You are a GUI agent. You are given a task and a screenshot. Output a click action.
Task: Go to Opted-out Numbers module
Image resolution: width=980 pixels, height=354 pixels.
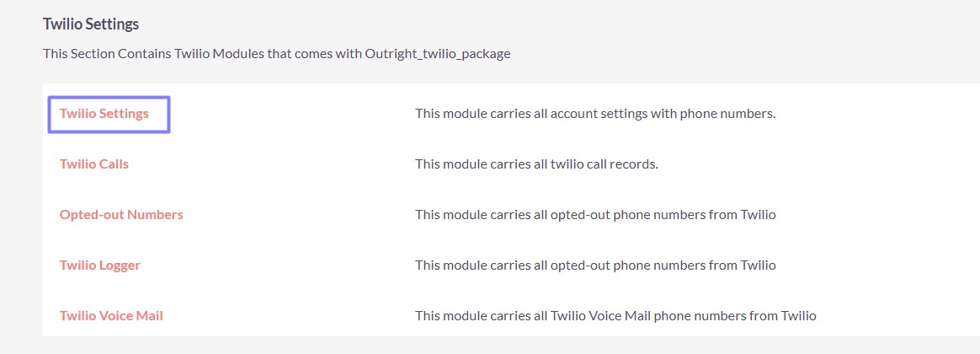121,215
